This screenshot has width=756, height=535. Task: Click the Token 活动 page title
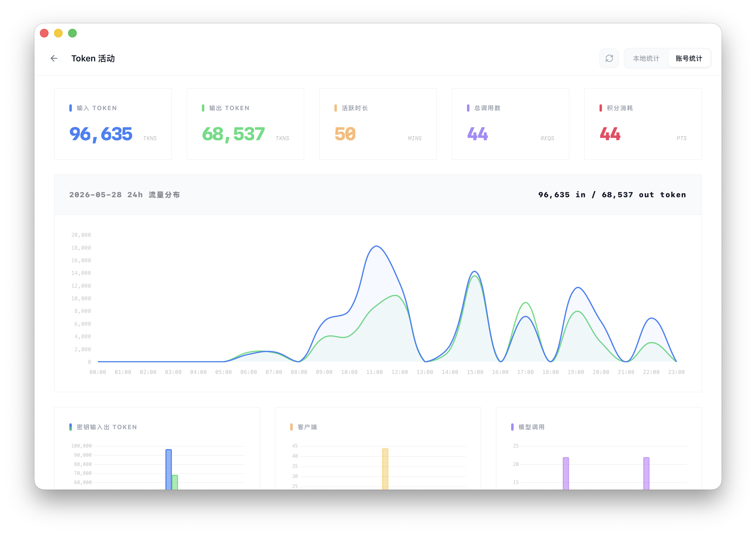(93, 58)
